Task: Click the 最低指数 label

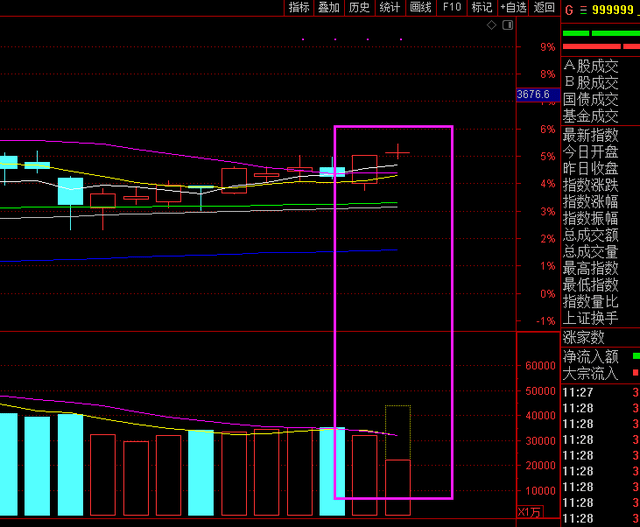Action: point(591,285)
